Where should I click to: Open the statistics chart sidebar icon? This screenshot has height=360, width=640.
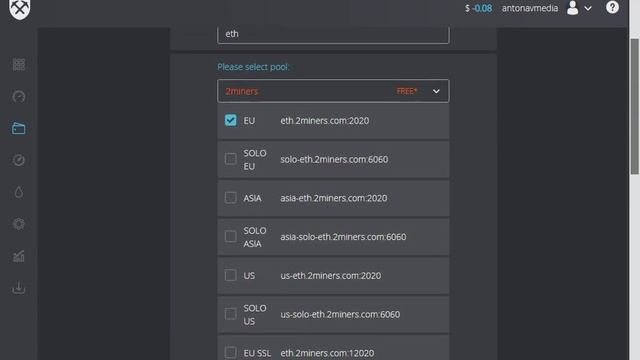tap(19, 256)
